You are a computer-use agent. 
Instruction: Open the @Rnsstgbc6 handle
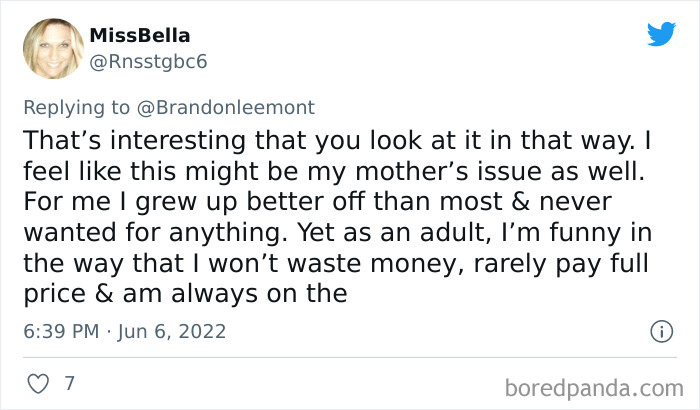tap(148, 61)
